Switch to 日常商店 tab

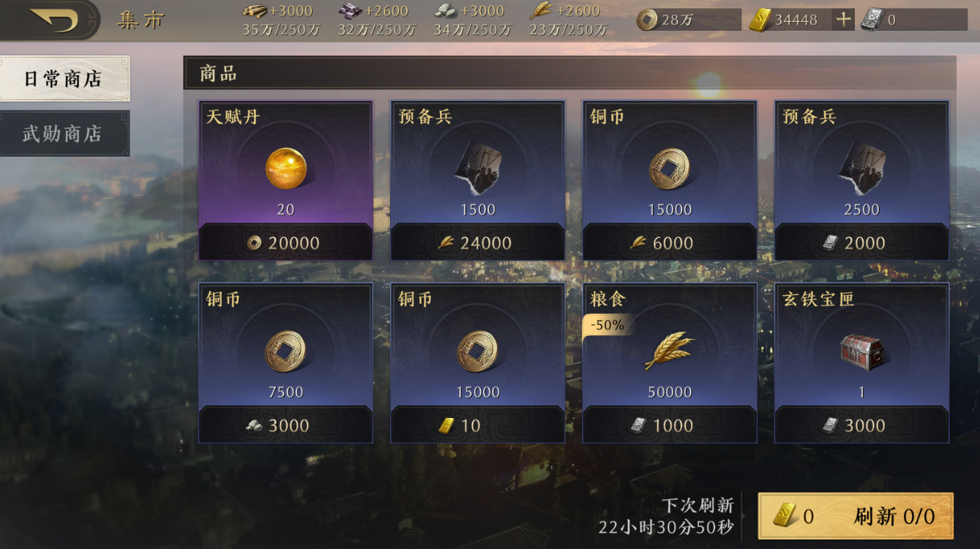coord(64,78)
